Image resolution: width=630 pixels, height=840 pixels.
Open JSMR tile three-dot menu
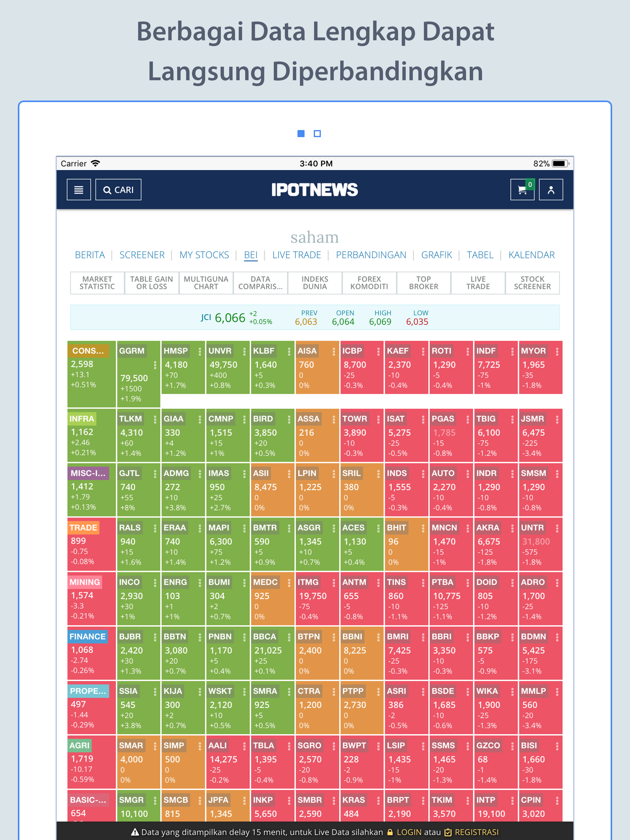pyautogui.click(x=557, y=419)
